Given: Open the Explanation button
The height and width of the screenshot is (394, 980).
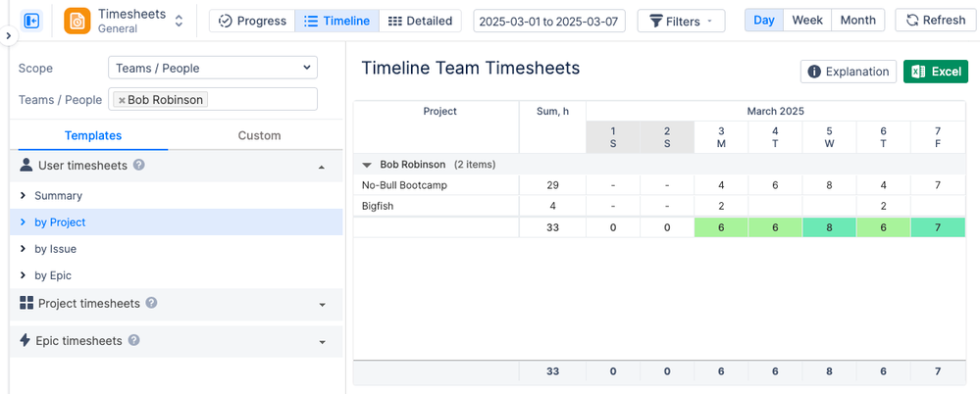Looking at the screenshot, I should pos(849,72).
